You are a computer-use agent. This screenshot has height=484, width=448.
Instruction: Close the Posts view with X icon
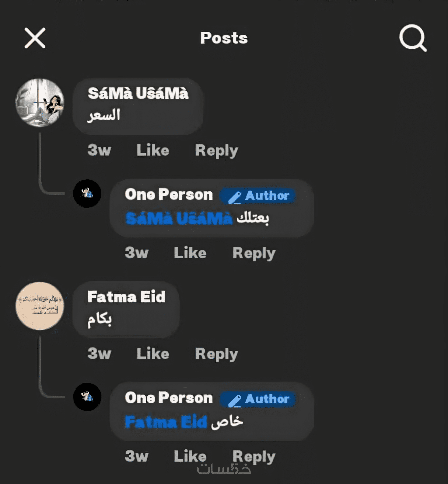pos(35,38)
